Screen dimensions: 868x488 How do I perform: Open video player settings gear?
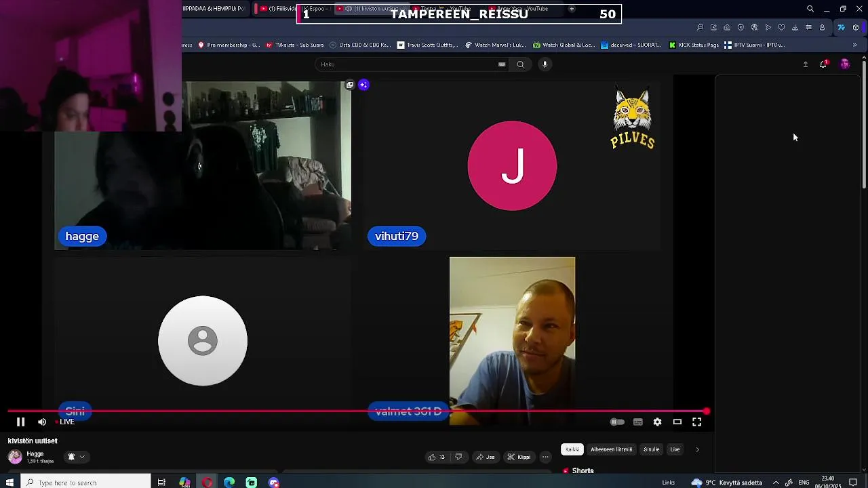657,422
